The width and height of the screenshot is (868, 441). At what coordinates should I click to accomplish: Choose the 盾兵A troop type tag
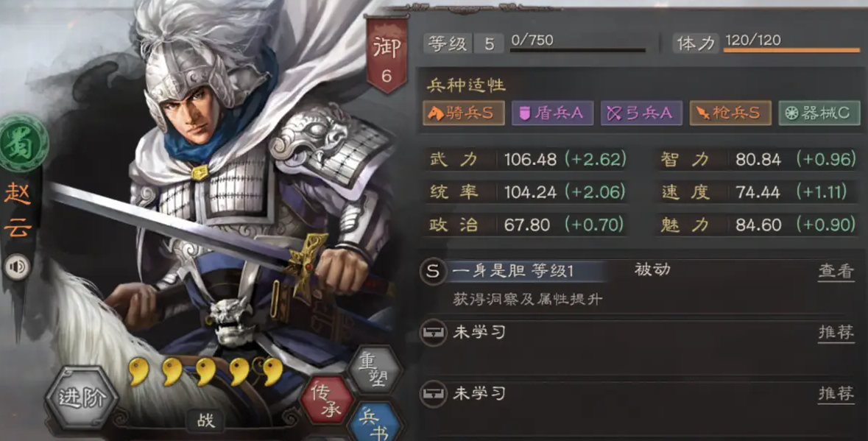(552, 113)
